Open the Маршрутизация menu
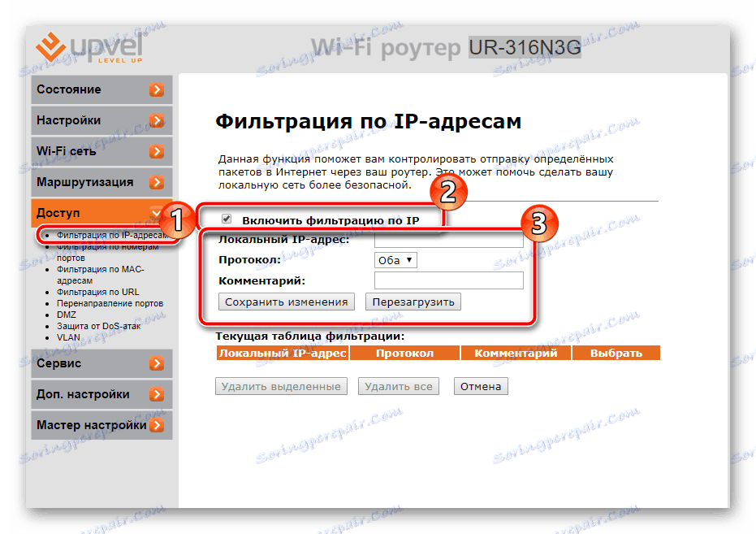Viewport: 756px width, 534px height. tap(102, 182)
